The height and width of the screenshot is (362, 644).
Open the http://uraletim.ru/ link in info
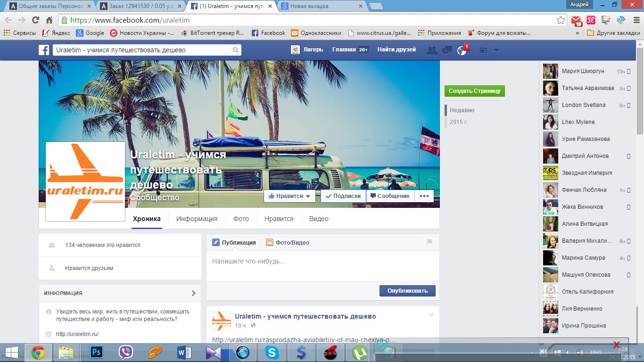point(77,334)
